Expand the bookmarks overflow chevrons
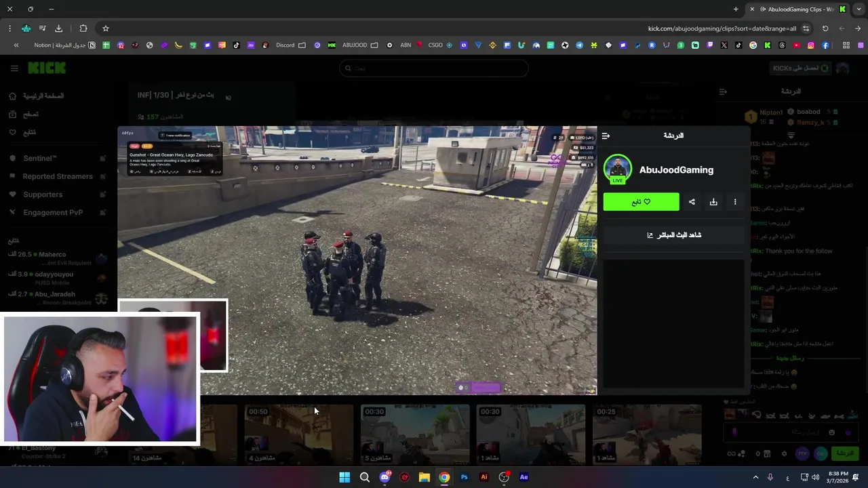Image resolution: width=868 pixels, height=488 pixels. [x=16, y=45]
